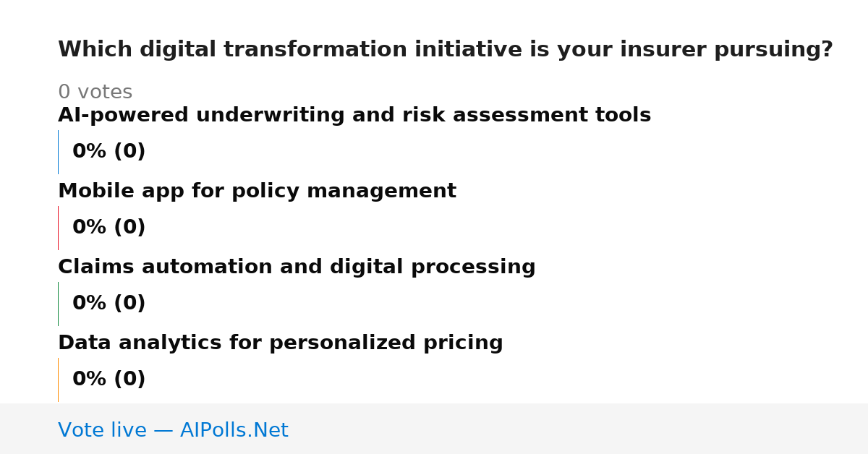This screenshot has height=454, width=868.
Task: Click the green bar under Claims automation
Action: [58, 304]
